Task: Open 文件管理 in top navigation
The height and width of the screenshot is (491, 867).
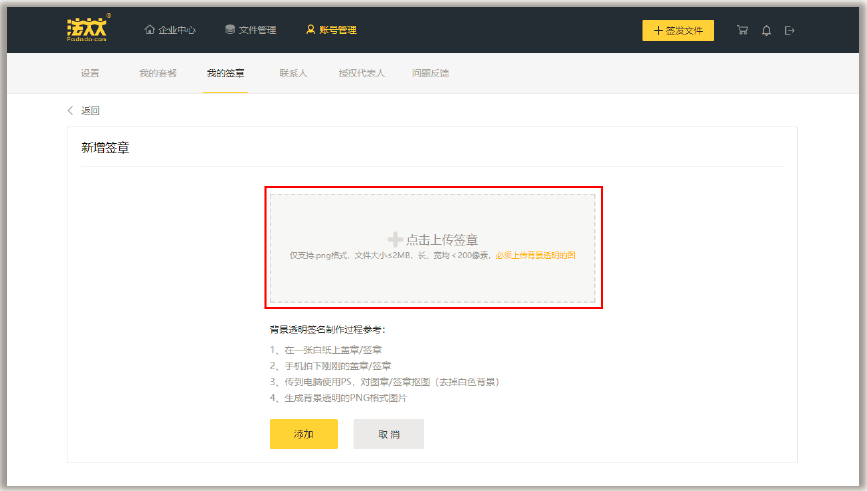Action: [x=250, y=30]
